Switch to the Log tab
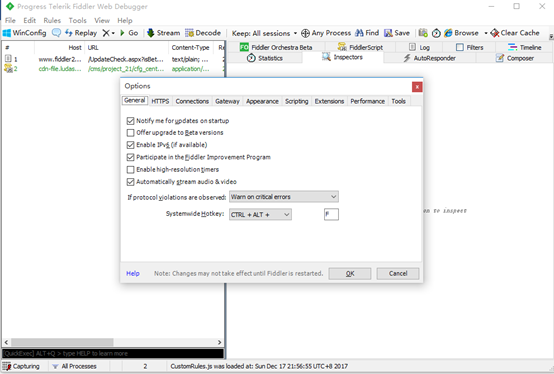Image resolution: width=554 pixels, height=374 pixels. pos(419,47)
